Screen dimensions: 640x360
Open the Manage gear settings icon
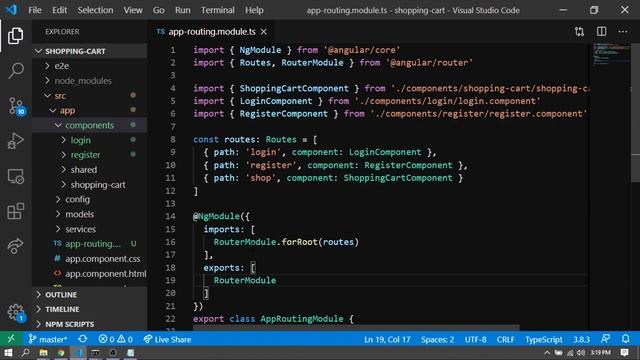[16, 313]
